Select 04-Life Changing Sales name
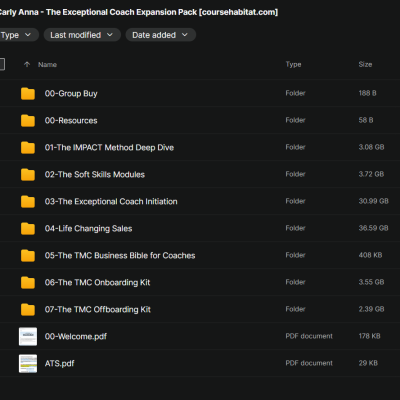This screenshot has width=400, height=400. coord(88,229)
